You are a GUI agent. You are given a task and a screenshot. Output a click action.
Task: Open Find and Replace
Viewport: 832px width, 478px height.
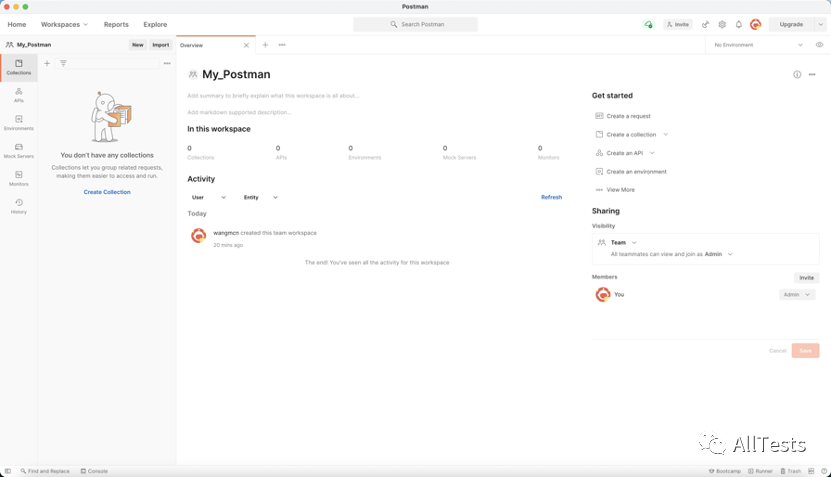coord(45,471)
